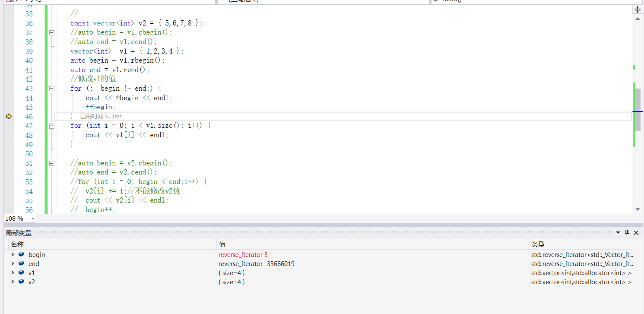This screenshot has width=644, height=314.
Task: Click the type cell of the begin row
Action: click(582, 255)
